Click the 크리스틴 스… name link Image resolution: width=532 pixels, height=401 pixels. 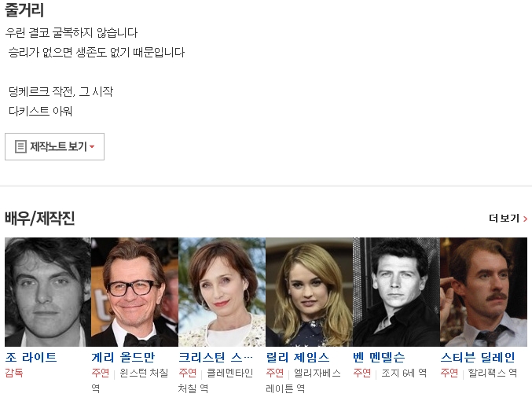(215, 357)
